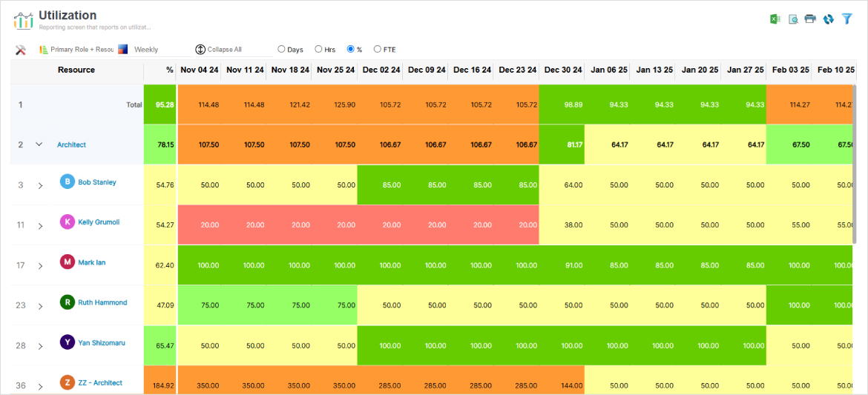The height and width of the screenshot is (395, 868).
Task: Click the printer icon
Action: [810, 19]
